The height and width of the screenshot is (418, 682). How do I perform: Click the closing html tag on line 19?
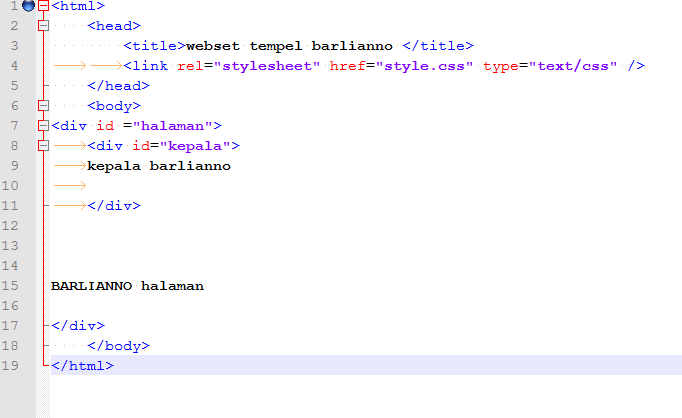(82, 365)
